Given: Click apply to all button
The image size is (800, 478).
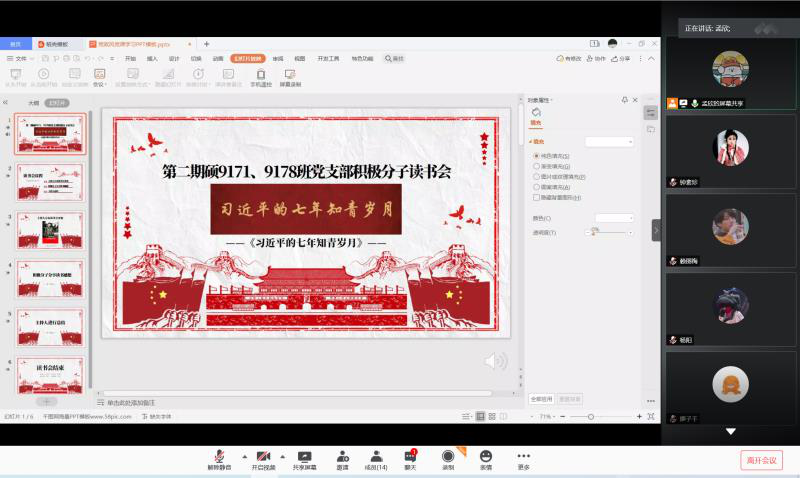Looking at the screenshot, I should [540, 398].
